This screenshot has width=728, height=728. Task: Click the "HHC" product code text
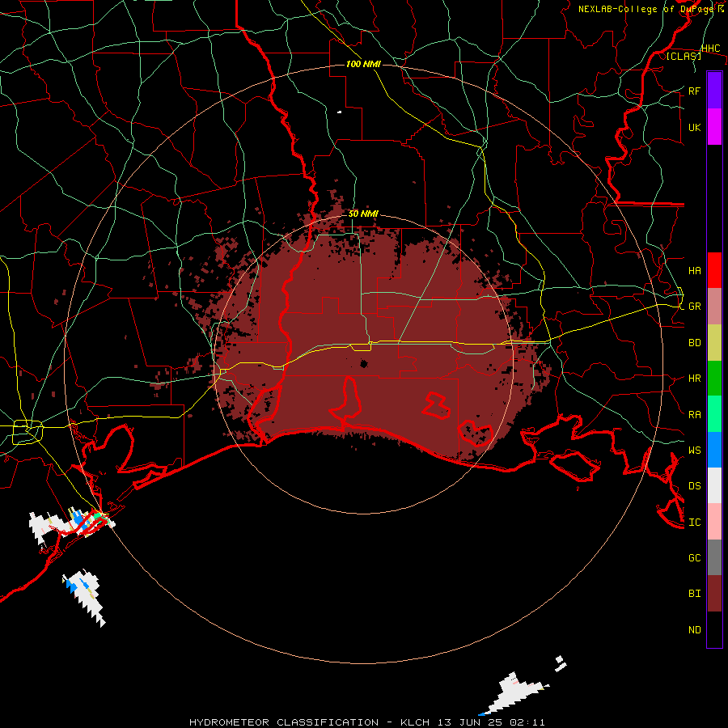pyautogui.click(x=710, y=49)
